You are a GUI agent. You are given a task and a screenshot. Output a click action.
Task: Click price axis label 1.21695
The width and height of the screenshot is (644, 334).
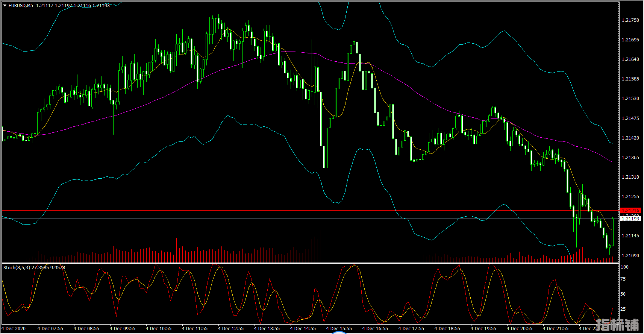pyautogui.click(x=630, y=40)
